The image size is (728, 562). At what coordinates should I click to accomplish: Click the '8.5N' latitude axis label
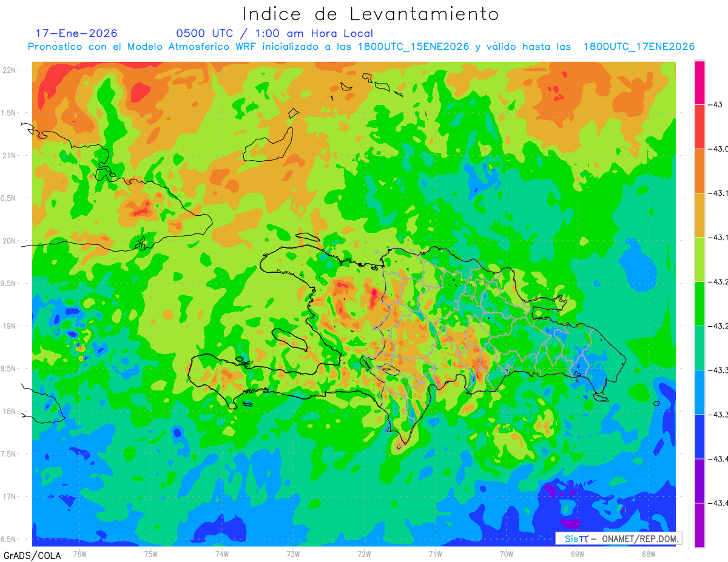[8, 369]
